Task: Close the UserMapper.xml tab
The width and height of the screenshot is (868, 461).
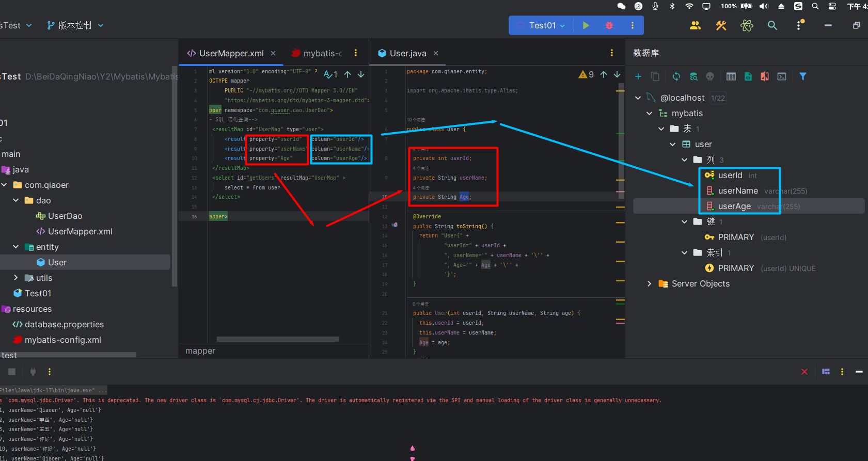Action: pos(273,53)
